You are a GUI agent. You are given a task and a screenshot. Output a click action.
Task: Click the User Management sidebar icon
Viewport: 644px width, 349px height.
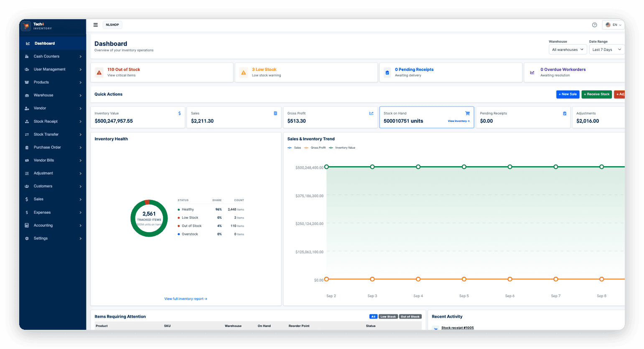(x=27, y=69)
